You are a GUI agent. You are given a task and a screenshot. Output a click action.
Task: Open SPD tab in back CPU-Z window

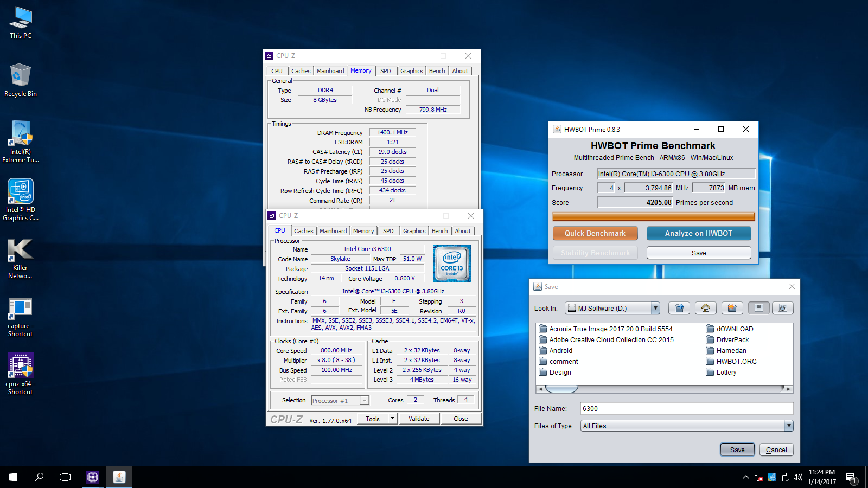386,71
